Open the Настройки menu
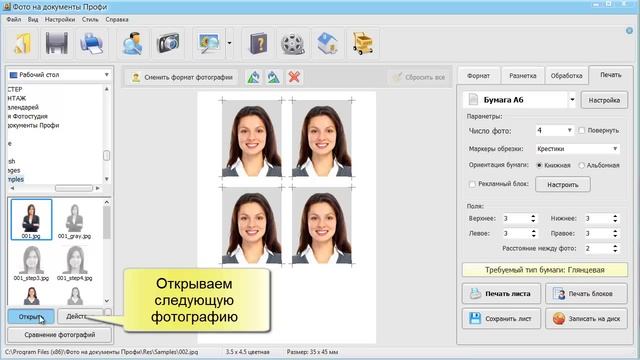The image size is (640, 360). click(60, 19)
